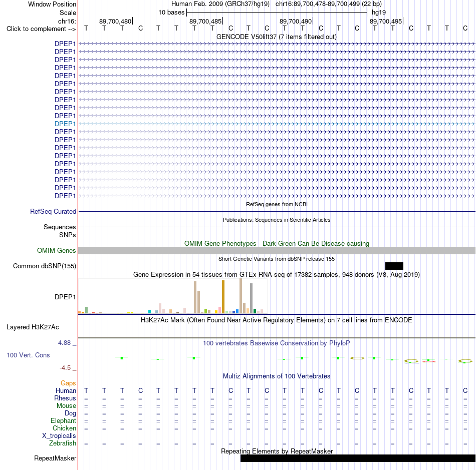The image size is (476, 470).
Task: Click the 'Dog' alignment row label
Action: point(70,413)
